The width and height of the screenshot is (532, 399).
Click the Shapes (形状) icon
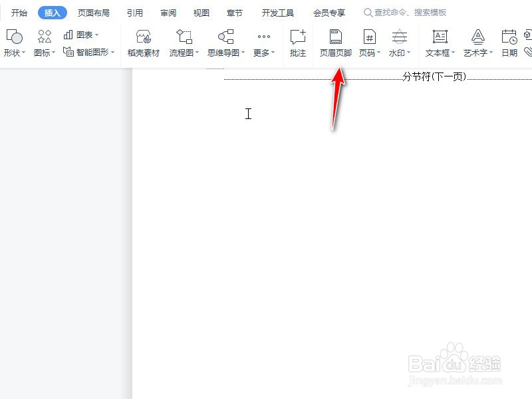[14, 37]
